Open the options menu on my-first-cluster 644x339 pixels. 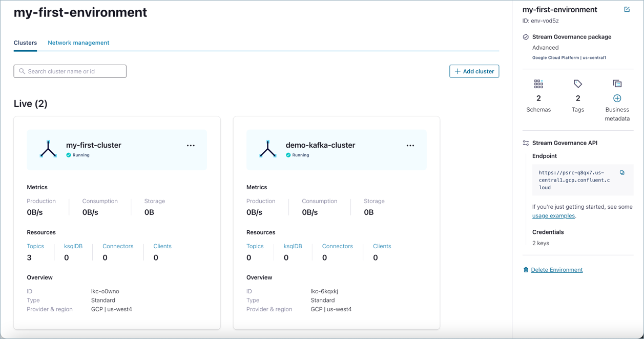point(191,145)
